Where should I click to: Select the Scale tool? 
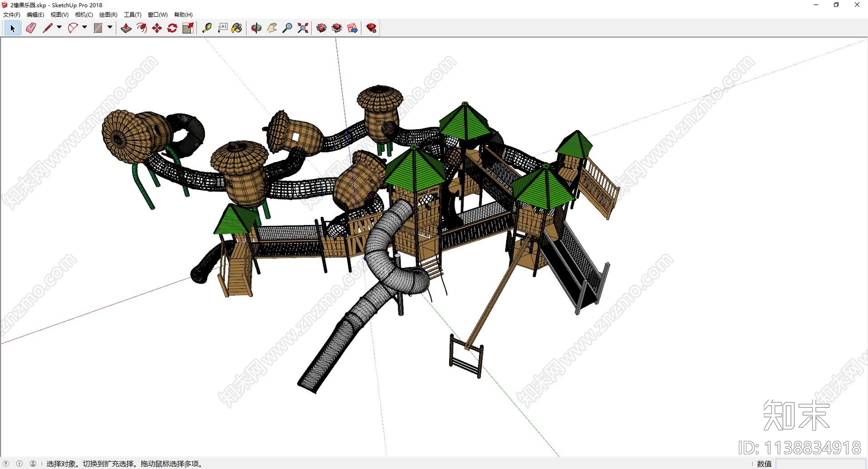click(x=188, y=28)
